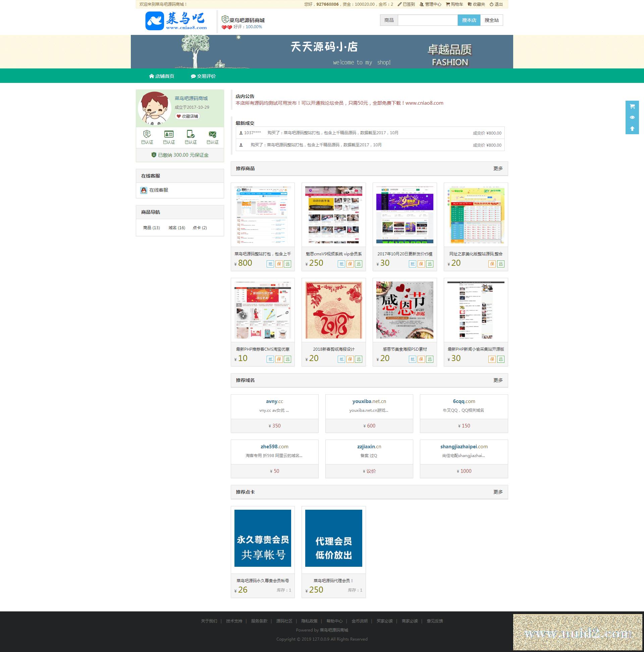Click the enterprise verified badge icon
This screenshot has width=644, height=652.
tap(147, 134)
